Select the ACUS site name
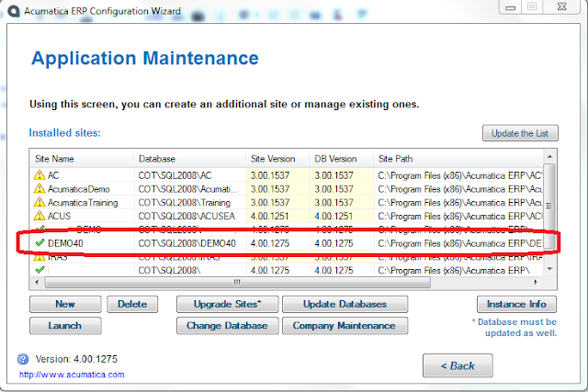Image resolution: width=588 pixels, height=392 pixels. coord(59,216)
